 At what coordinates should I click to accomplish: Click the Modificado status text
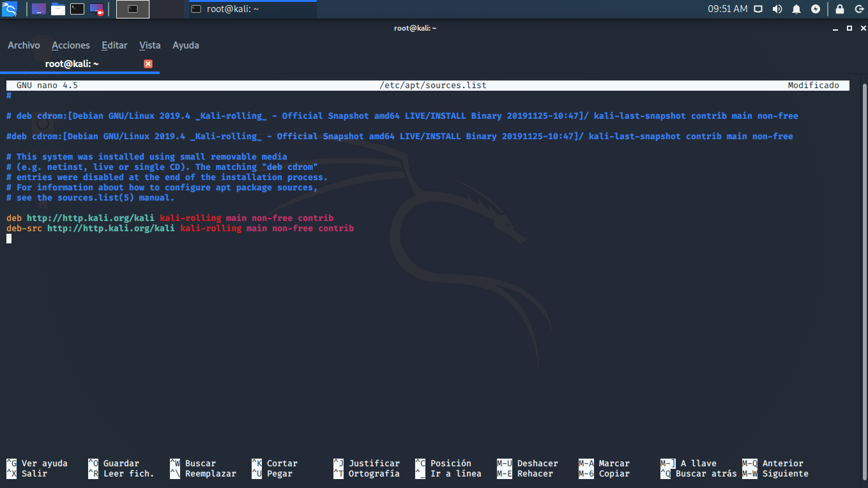(x=813, y=85)
